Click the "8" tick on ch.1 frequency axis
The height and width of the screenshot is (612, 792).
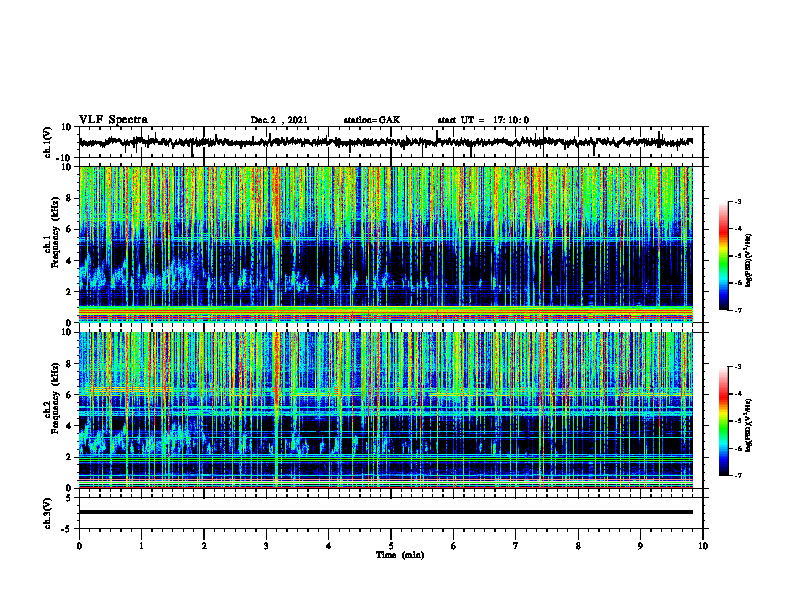pyautogui.click(x=69, y=198)
